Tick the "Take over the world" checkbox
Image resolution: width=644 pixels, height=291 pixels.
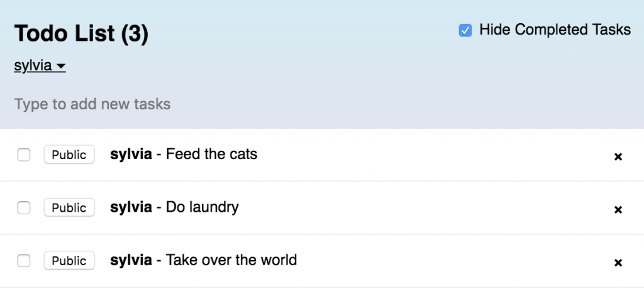pos(24,260)
